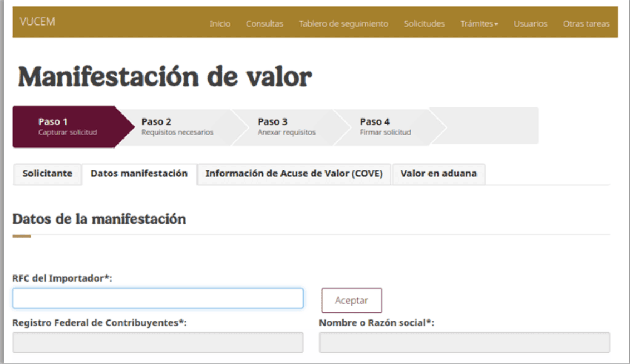630x364 pixels.
Task: Click the Nombre o Razón social field
Action: (x=465, y=342)
